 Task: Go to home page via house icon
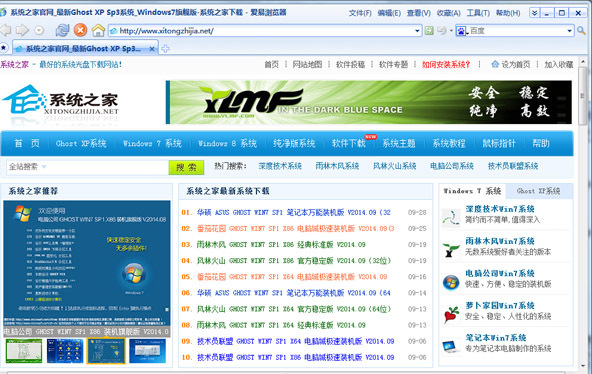98,30
